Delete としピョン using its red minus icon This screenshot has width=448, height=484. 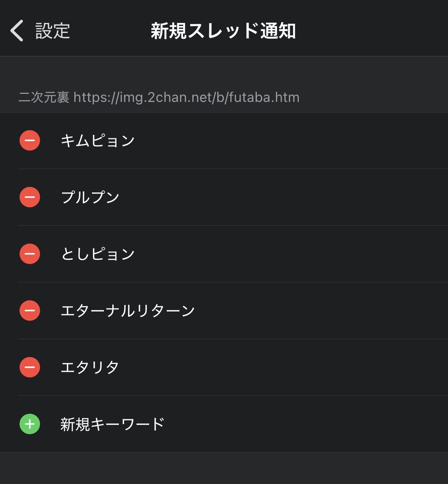(x=30, y=254)
